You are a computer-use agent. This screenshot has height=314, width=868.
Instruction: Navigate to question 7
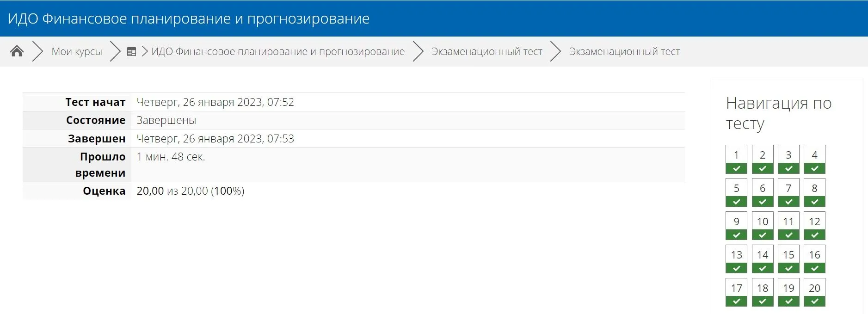pos(788,192)
